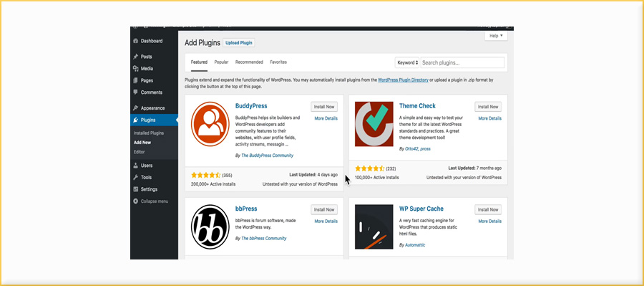This screenshot has height=286, width=644.
Task: Open the WordPress Plugin Directory link
Action: [403, 80]
